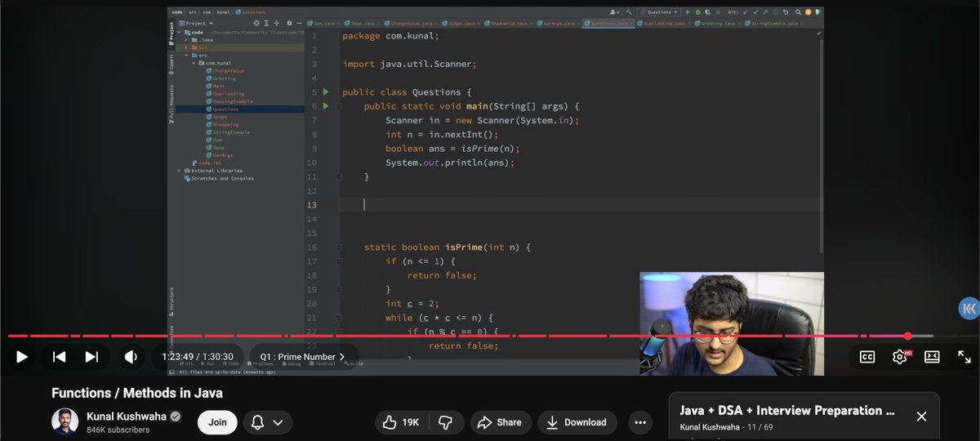The width and height of the screenshot is (980, 441).
Task: Click the KK channel watermark on the video
Action: (x=968, y=309)
